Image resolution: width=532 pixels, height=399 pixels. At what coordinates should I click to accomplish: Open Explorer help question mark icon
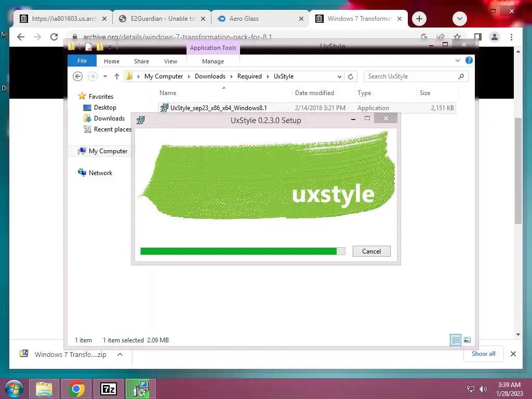(x=469, y=60)
